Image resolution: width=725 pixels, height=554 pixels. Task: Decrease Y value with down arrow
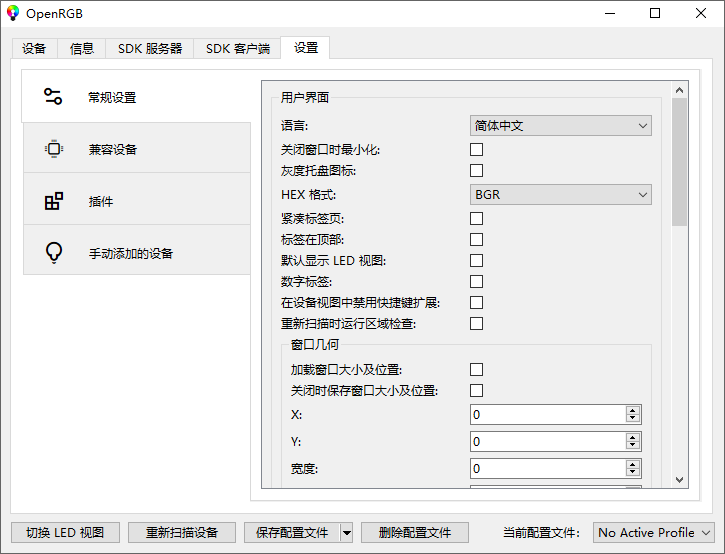click(x=633, y=446)
